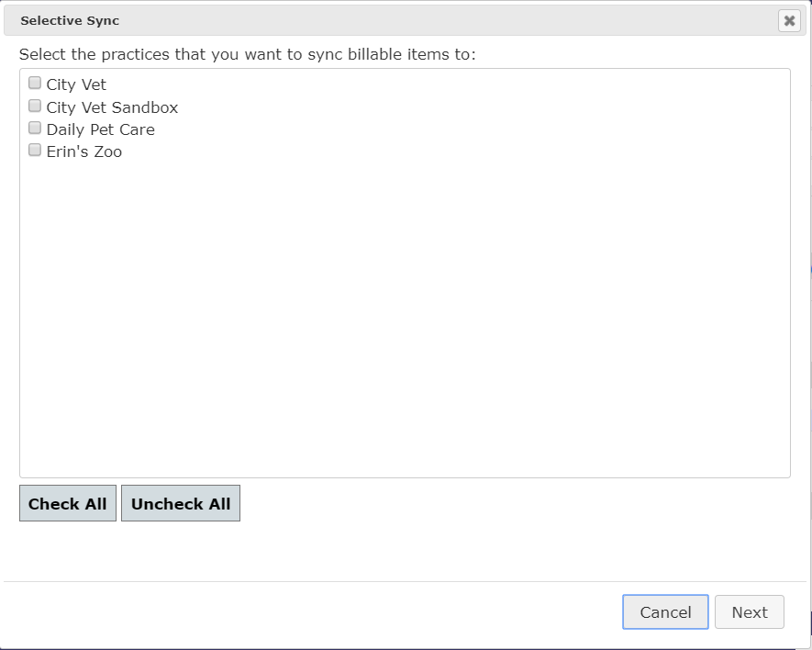812x650 pixels.
Task: Click the empty title bar area beside the title
Action: [x=445, y=21]
